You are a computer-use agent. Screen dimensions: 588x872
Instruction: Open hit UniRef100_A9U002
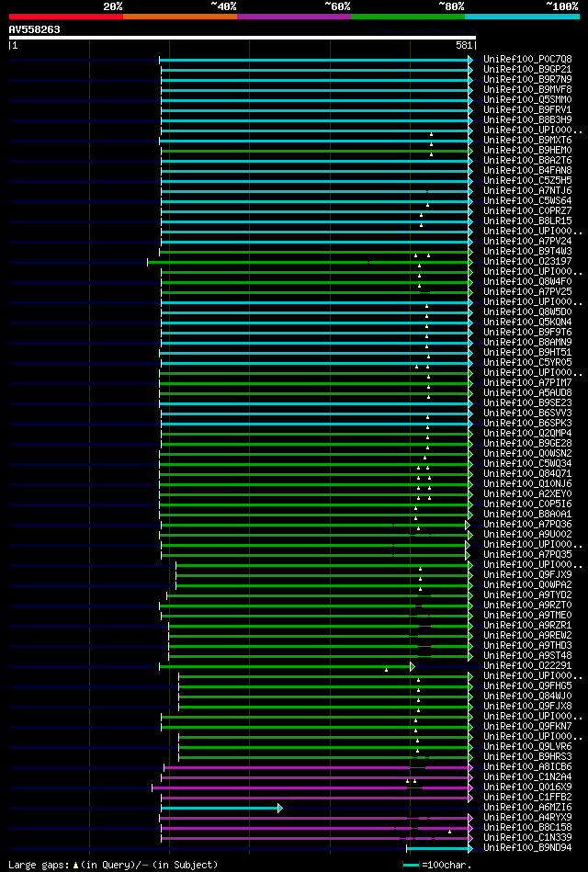(527, 535)
